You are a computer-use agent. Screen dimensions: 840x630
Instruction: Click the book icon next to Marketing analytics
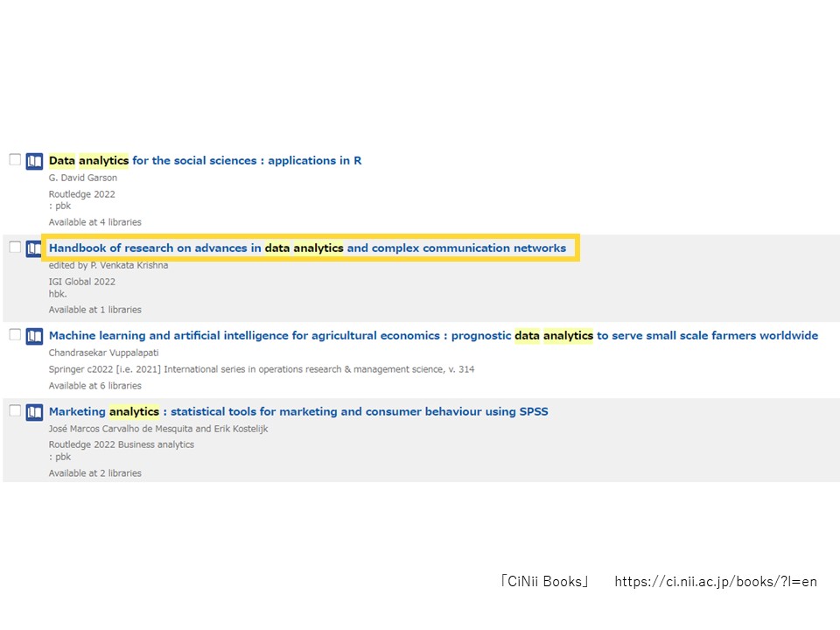tap(34, 412)
